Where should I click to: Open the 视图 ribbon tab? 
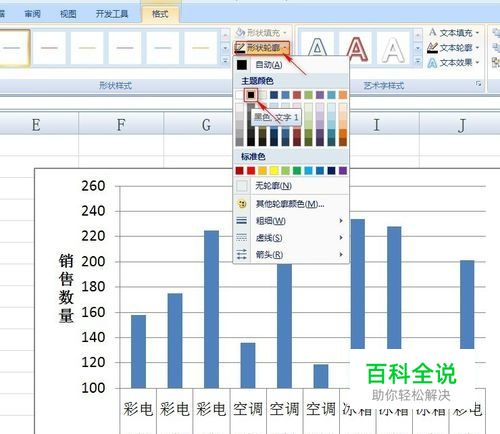point(68,14)
